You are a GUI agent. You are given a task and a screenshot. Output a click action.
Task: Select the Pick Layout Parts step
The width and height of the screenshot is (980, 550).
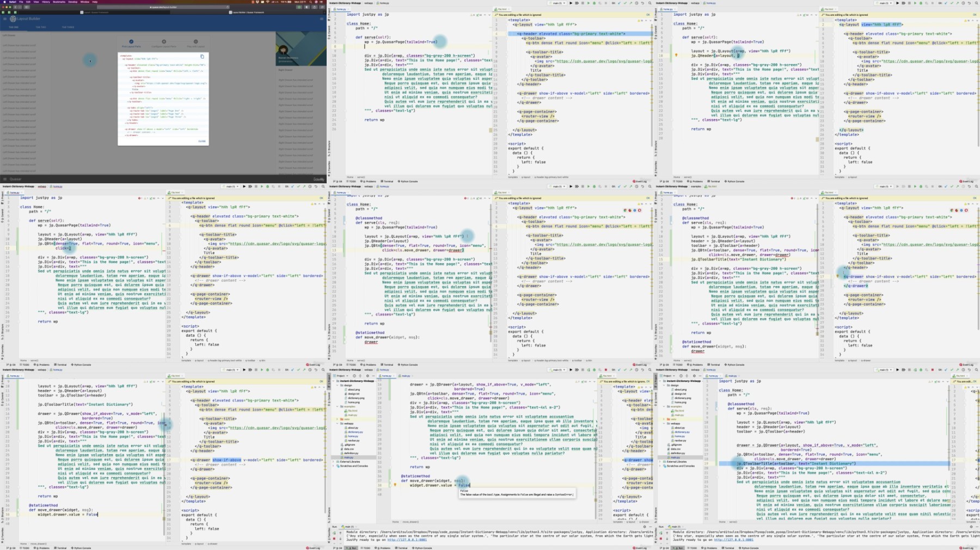(131, 44)
